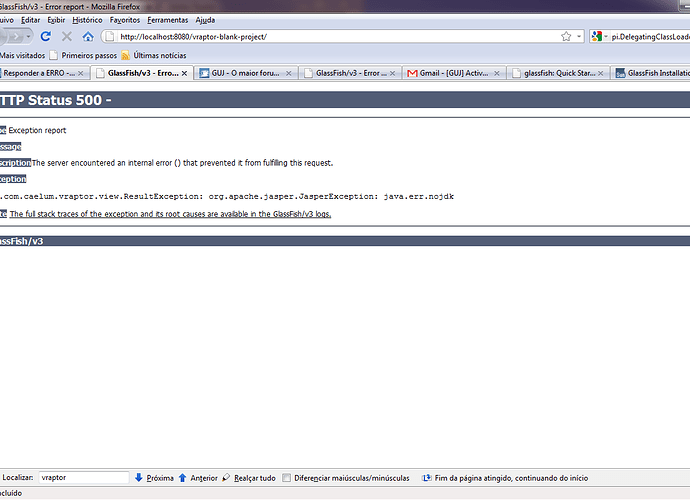Close the Gmail tab
The height and width of the screenshot is (500, 690).
coord(497,74)
